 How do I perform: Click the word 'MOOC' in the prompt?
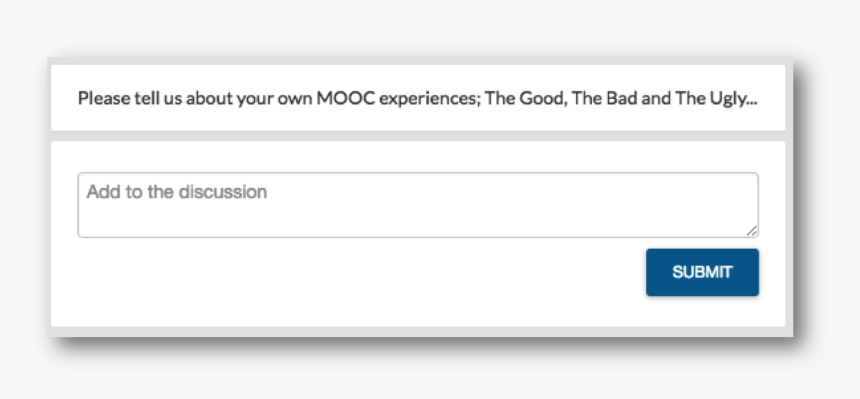coord(346,98)
